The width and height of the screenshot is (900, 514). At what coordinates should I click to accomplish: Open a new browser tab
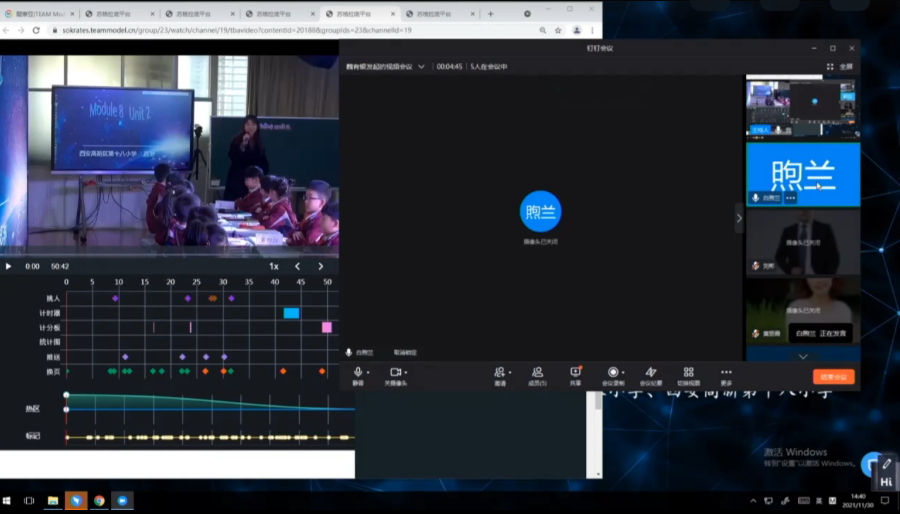coord(490,14)
